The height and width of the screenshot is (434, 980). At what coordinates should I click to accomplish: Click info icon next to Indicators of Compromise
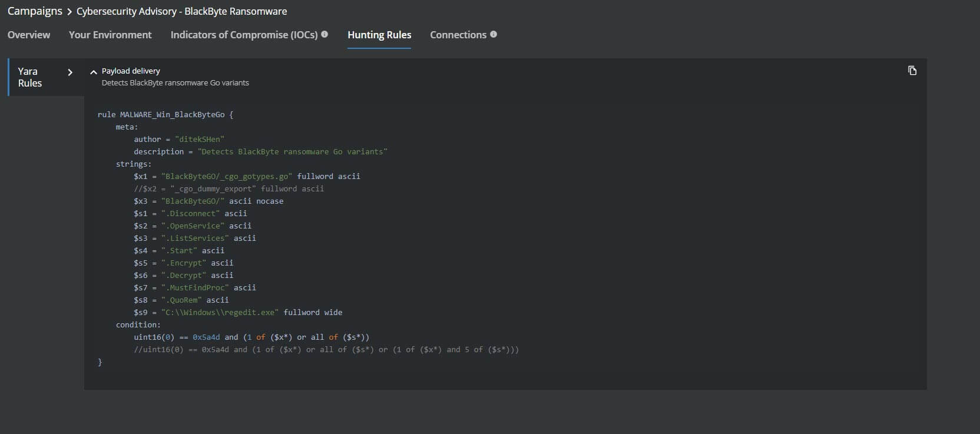coord(325,34)
